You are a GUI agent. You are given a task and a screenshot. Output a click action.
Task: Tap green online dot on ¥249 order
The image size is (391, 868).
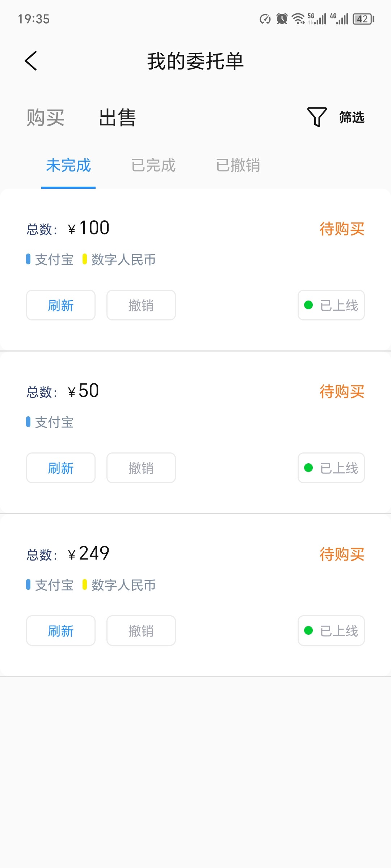[308, 631]
